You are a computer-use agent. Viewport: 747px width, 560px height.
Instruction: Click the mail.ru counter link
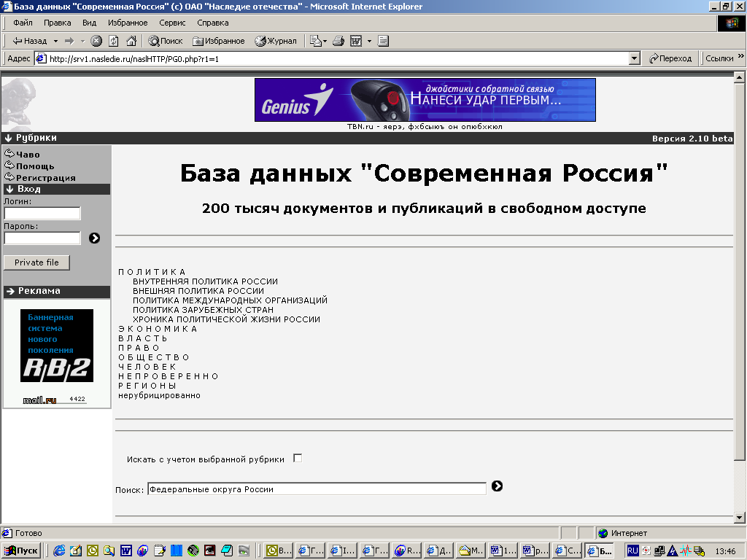click(55, 400)
